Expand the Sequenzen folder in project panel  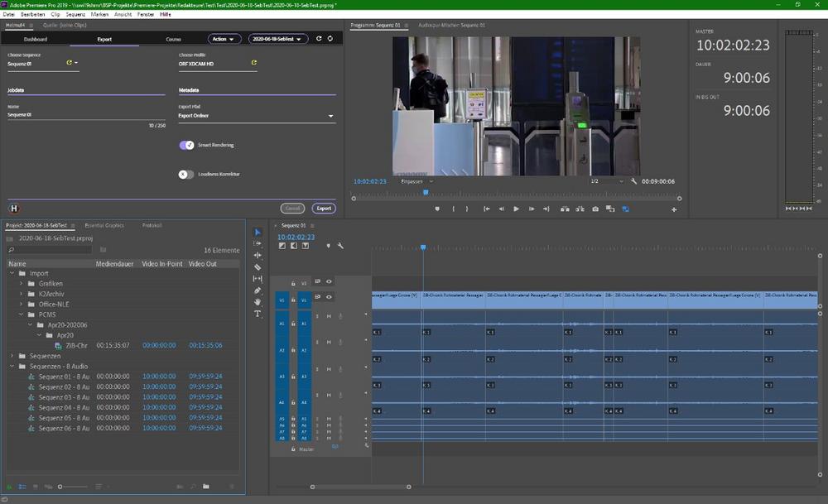[x=12, y=356]
